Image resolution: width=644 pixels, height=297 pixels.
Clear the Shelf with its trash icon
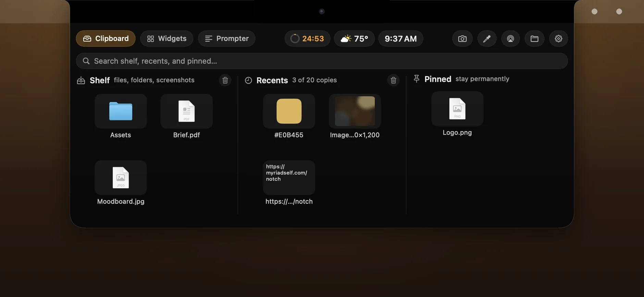[225, 80]
